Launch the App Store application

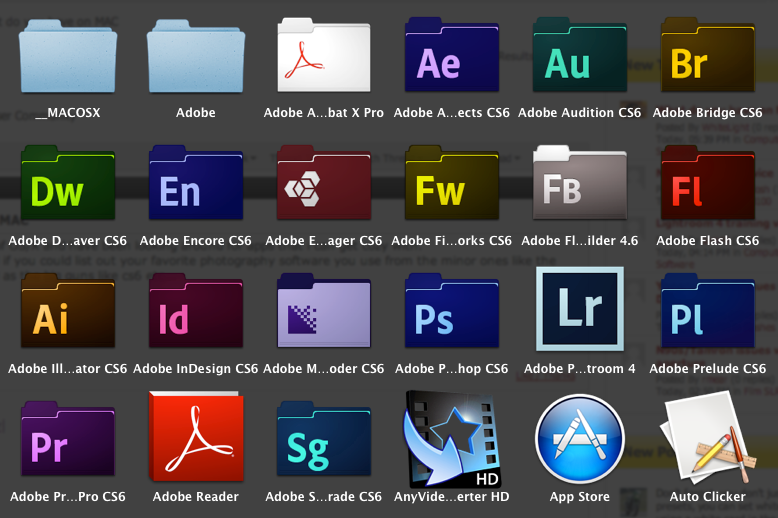pyautogui.click(x=579, y=438)
